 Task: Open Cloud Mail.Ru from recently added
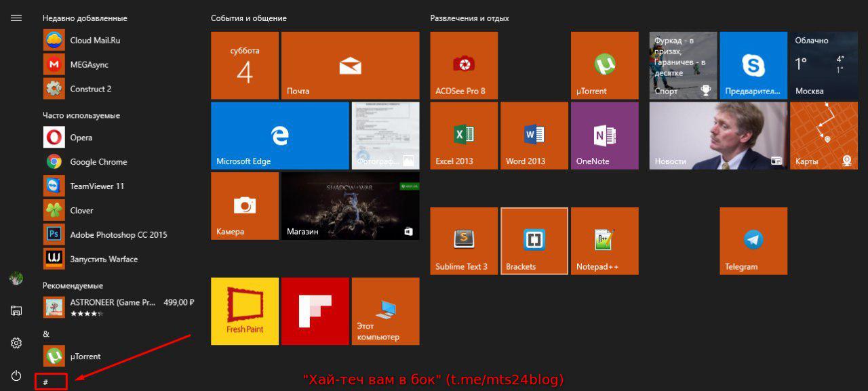tap(119, 40)
